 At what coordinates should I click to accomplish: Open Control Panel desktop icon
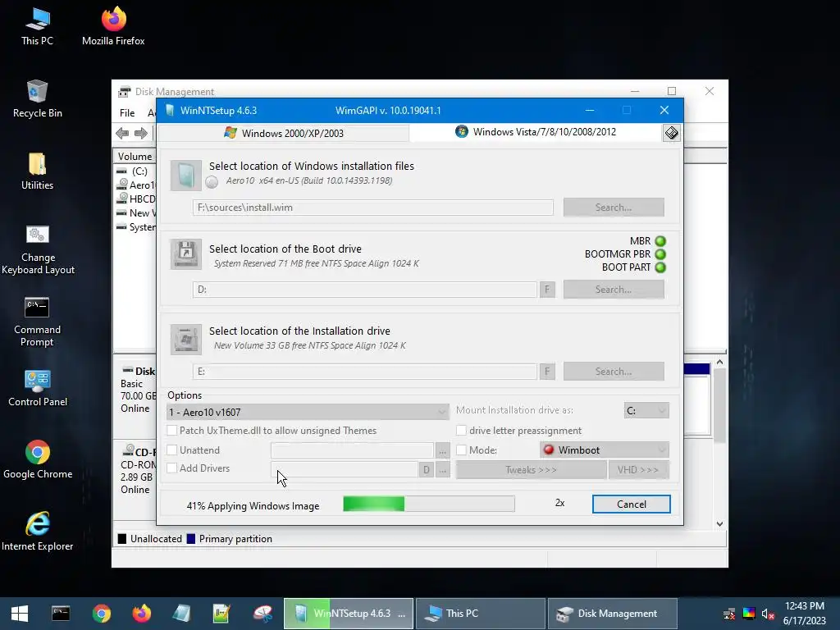tap(38, 388)
